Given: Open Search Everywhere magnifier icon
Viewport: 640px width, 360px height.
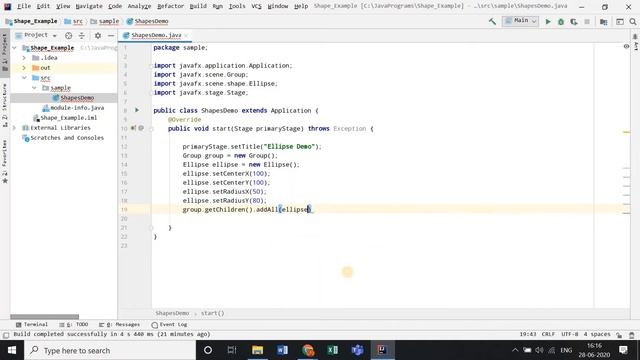Looking at the screenshot, I should coord(633,22).
